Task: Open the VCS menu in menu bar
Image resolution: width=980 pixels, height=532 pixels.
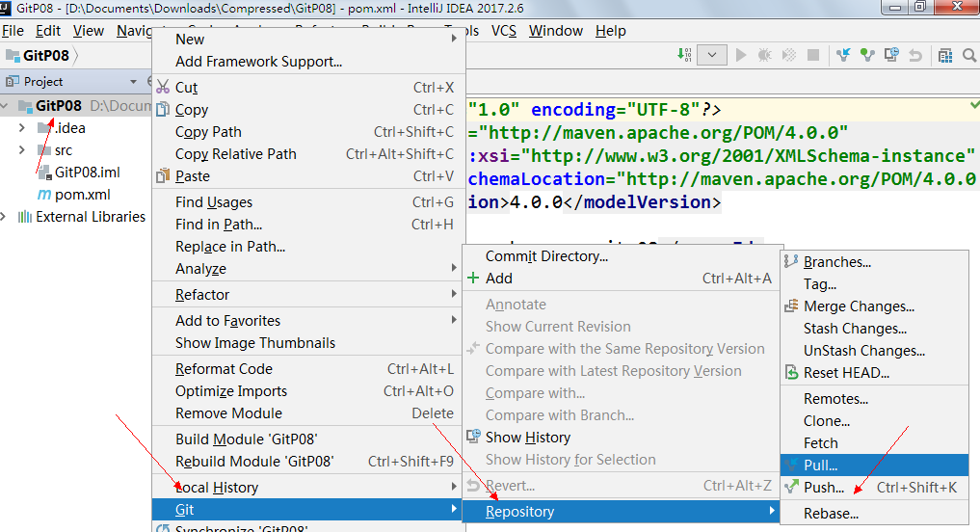Action: pos(504,31)
